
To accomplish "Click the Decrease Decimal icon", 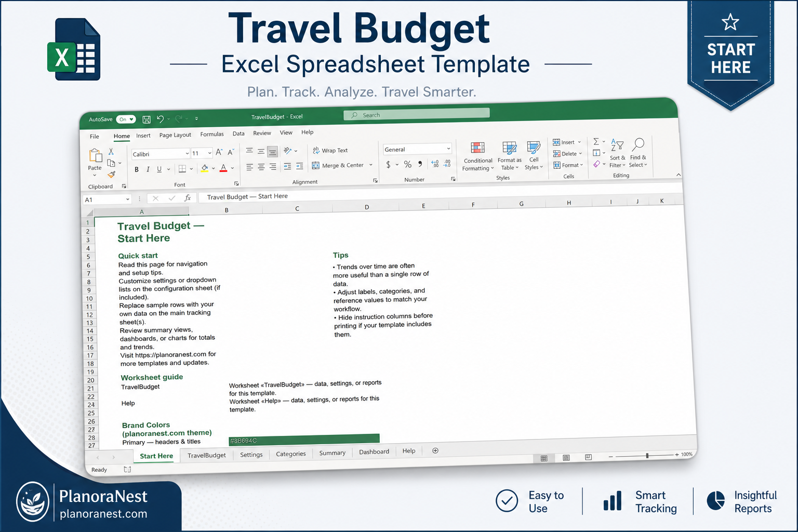I will pos(447,163).
